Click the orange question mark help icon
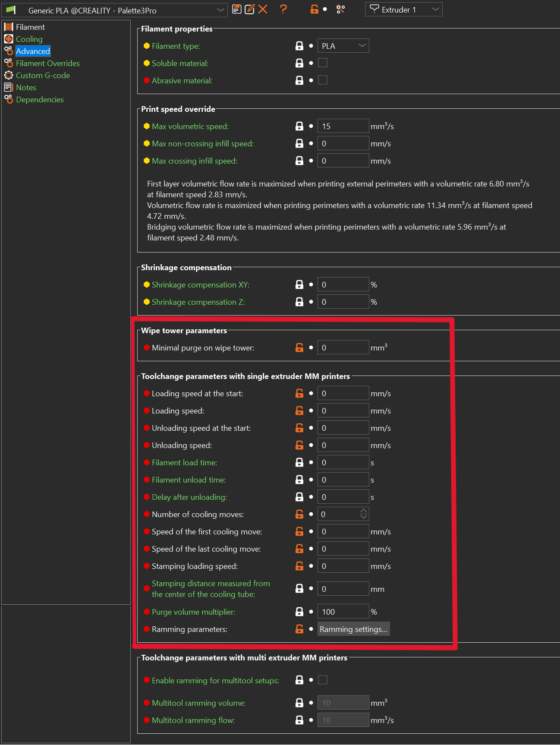Viewport: 560px width, 745px height. 283,9
